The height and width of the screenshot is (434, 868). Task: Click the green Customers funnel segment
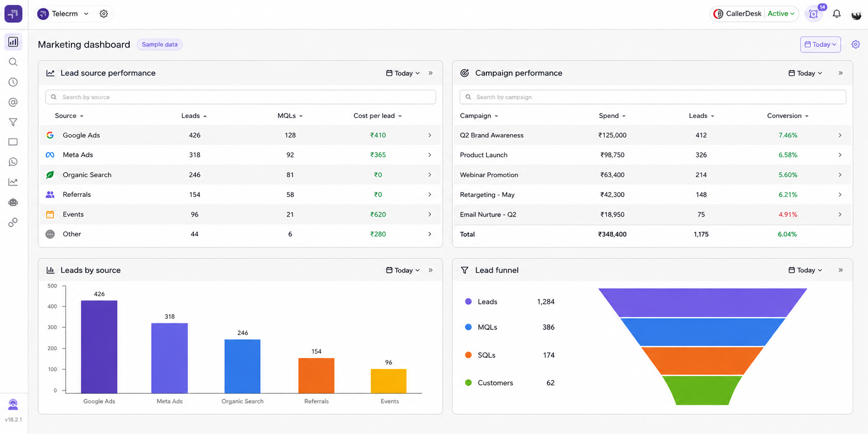[702, 390]
